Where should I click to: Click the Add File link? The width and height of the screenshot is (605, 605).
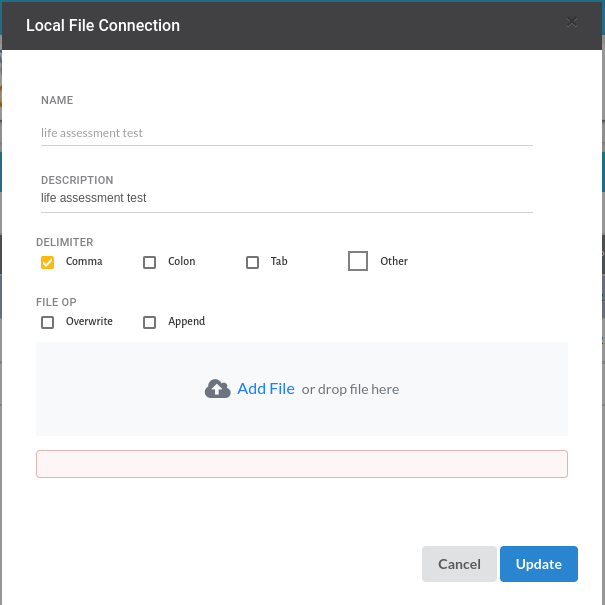tap(266, 389)
